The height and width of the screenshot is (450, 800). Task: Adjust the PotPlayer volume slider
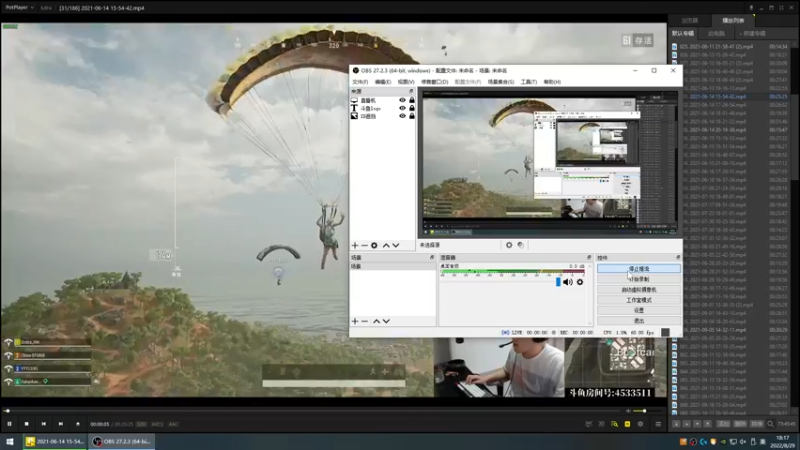644,411
